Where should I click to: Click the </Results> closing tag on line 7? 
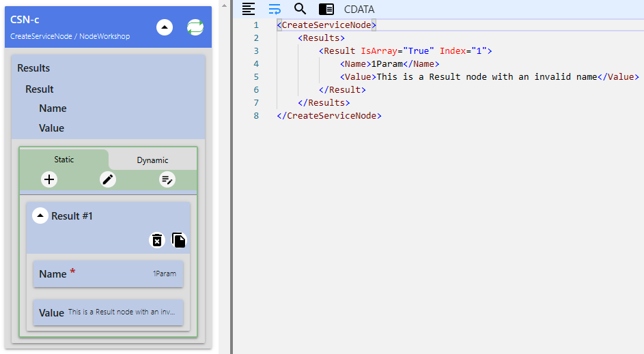pyautogui.click(x=324, y=102)
